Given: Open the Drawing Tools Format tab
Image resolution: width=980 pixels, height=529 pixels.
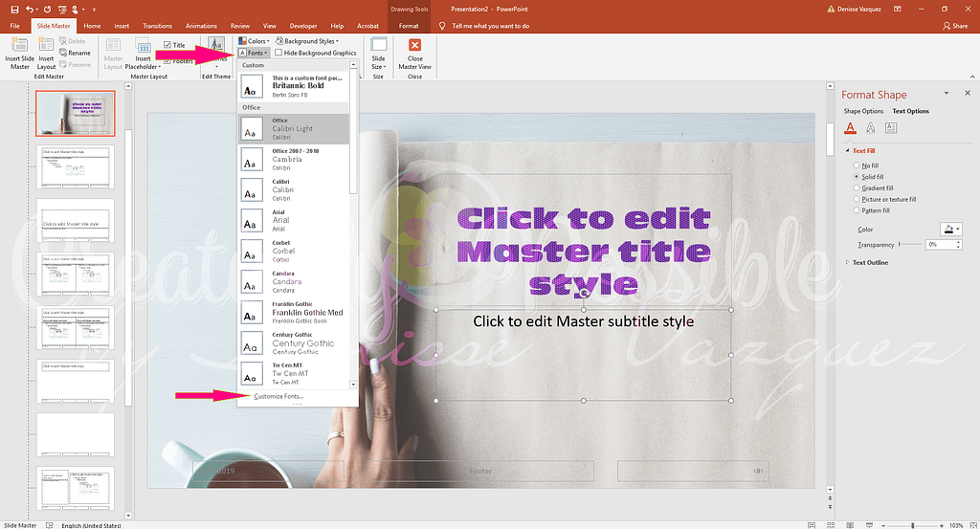Looking at the screenshot, I should click(x=409, y=26).
